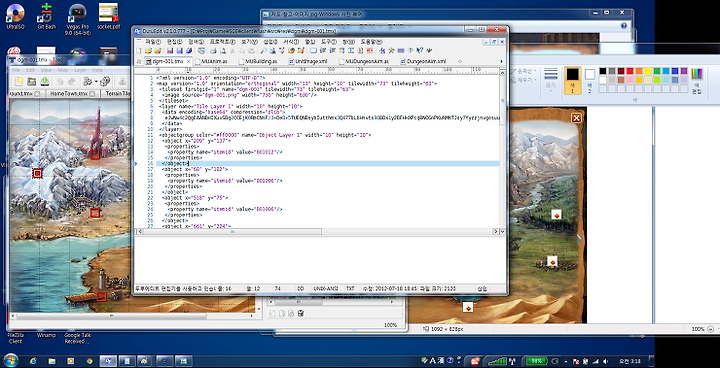Screen dimensions: 720x368
Task: Click the Print icon in DuruEdit toolbar
Action: click(x=214, y=50)
